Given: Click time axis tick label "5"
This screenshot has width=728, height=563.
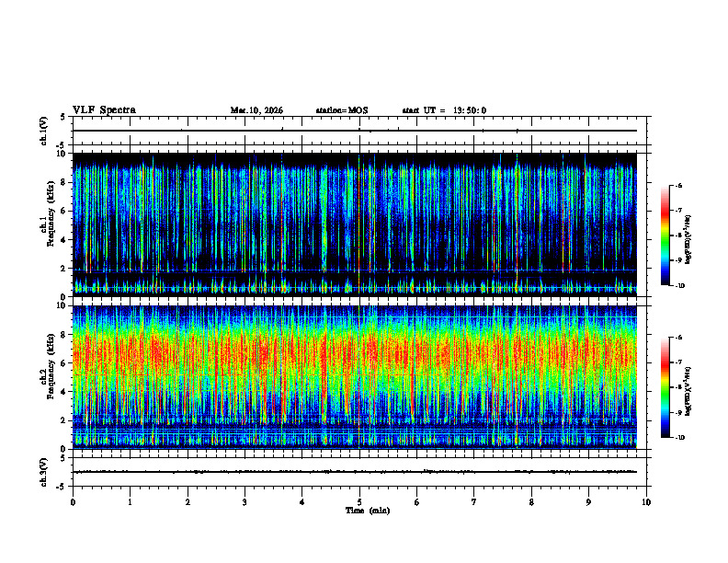Looking at the screenshot, I should pos(359,502).
